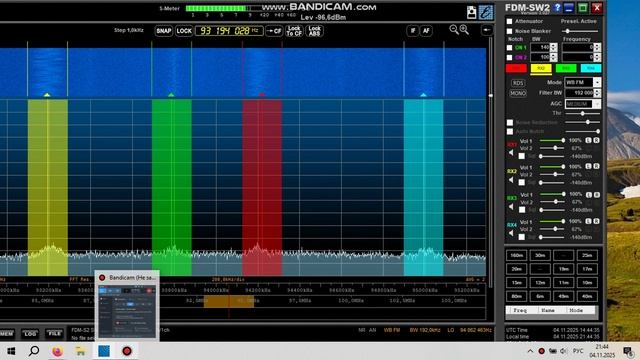640x360 pixels.
Task: Tick the RX1 squelch checkbox
Action: [x=522, y=156]
